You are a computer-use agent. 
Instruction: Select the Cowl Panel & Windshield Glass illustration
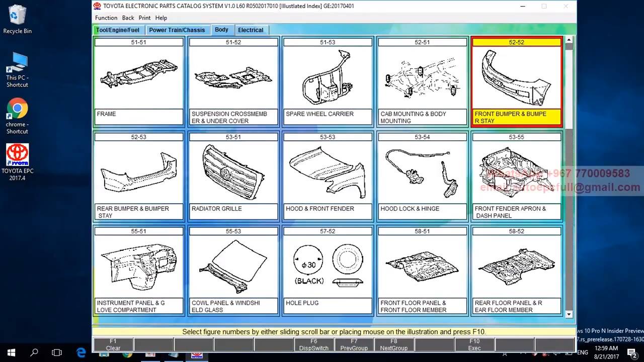[233, 270]
